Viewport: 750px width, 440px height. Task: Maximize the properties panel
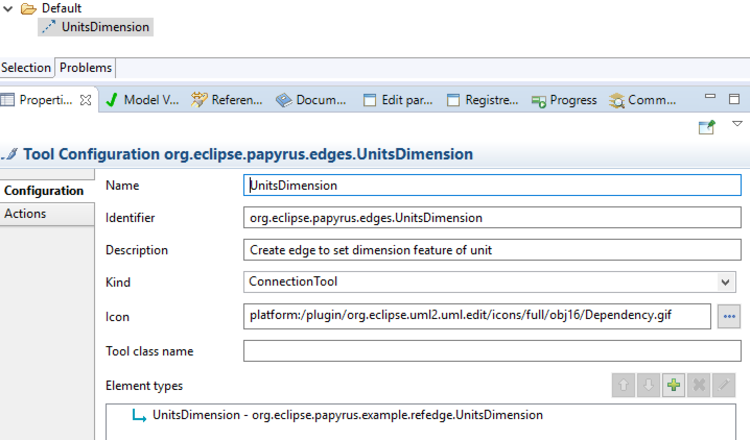click(x=734, y=99)
